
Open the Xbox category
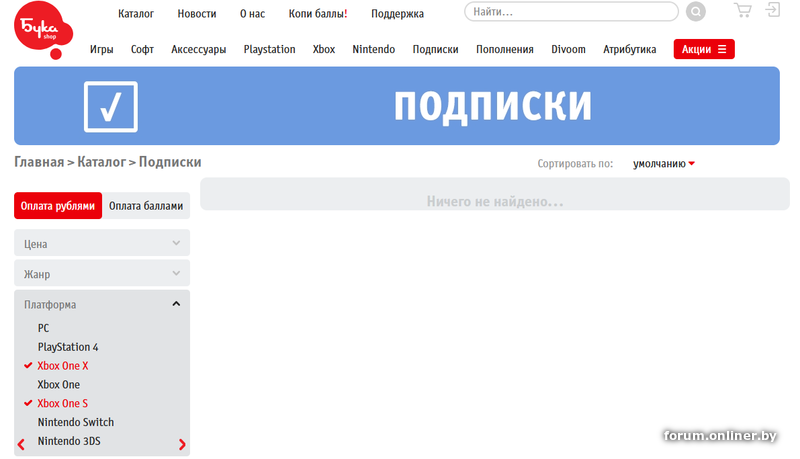click(324, 49)
